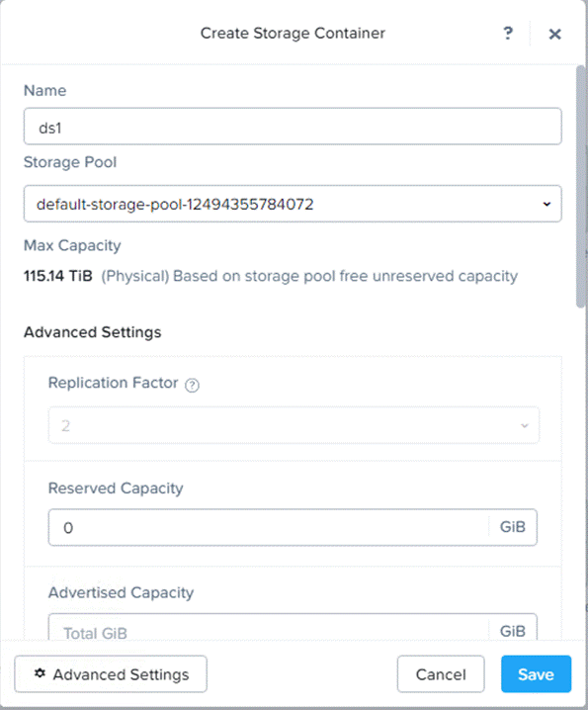Click the Replication Factor help icon
The image size is (588, 710).
pyautogui.click(x=192, y=386)
